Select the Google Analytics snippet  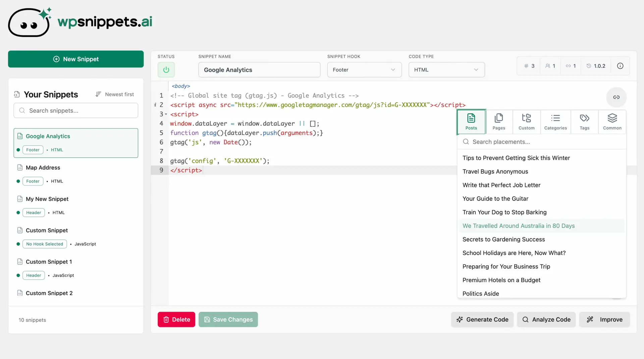point(76,143)
